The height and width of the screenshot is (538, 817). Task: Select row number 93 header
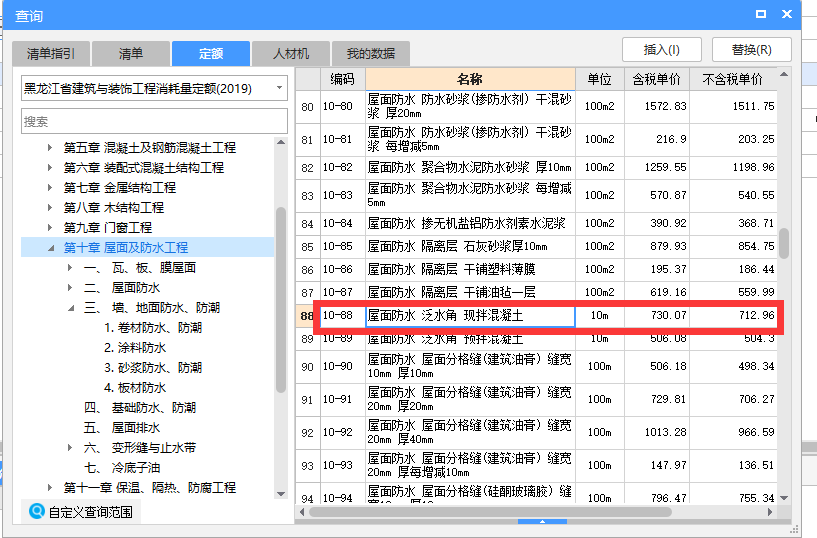tap(307, 465)
